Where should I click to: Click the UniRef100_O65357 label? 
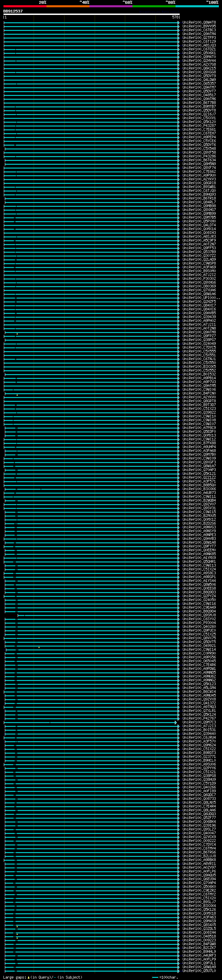pos(199,84)
